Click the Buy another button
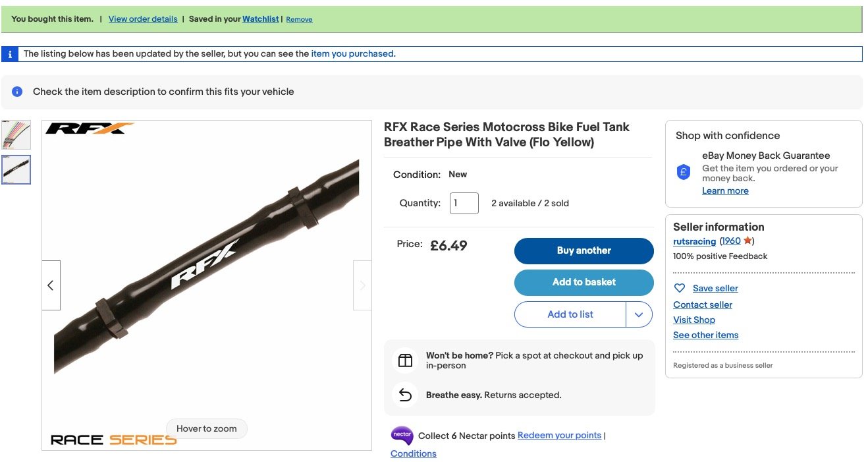Viewport: 868px width, 462px height. 584,250
